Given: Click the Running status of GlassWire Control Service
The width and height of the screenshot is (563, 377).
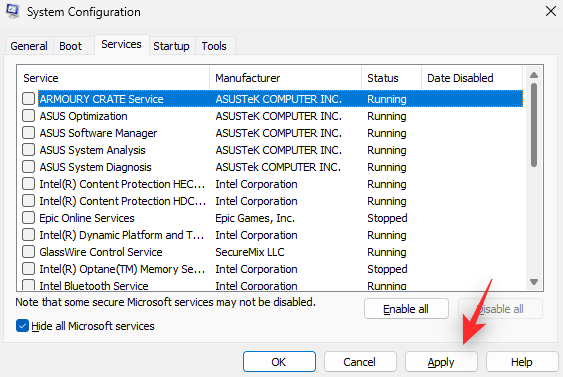Looking at the screenshot, I should point(387,252).
